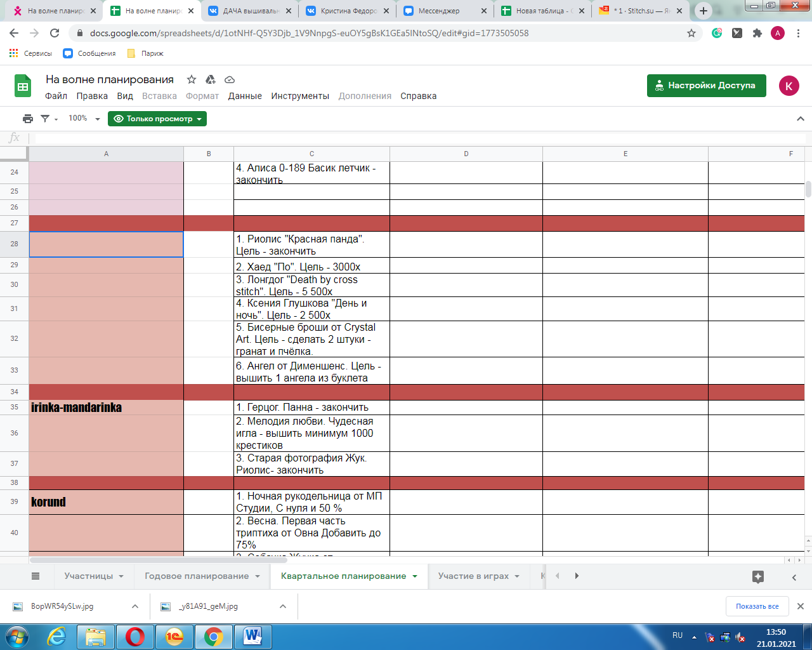Open the all sheets list icon
Screen dimensions: 812x650
(x=36, y=576)
